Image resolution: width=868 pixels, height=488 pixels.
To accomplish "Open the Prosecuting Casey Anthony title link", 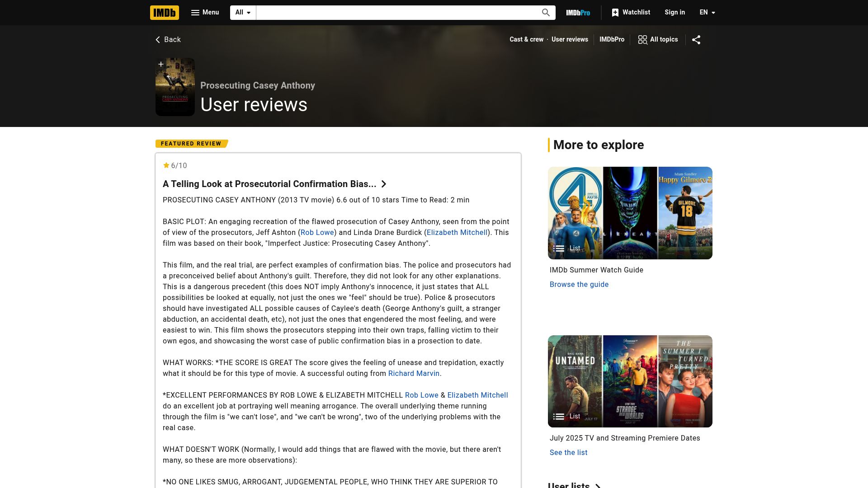I will click(258, 85).
